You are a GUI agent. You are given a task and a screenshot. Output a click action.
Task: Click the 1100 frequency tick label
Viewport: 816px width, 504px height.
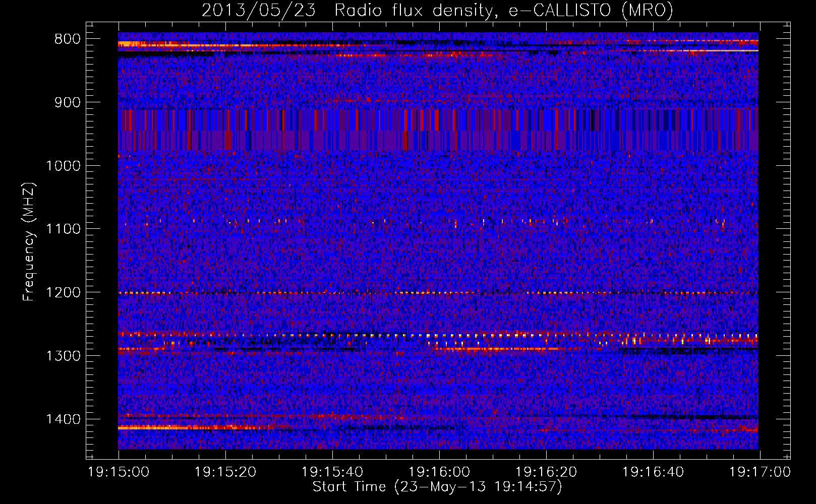pyautogui.click(x=64, y=229)
